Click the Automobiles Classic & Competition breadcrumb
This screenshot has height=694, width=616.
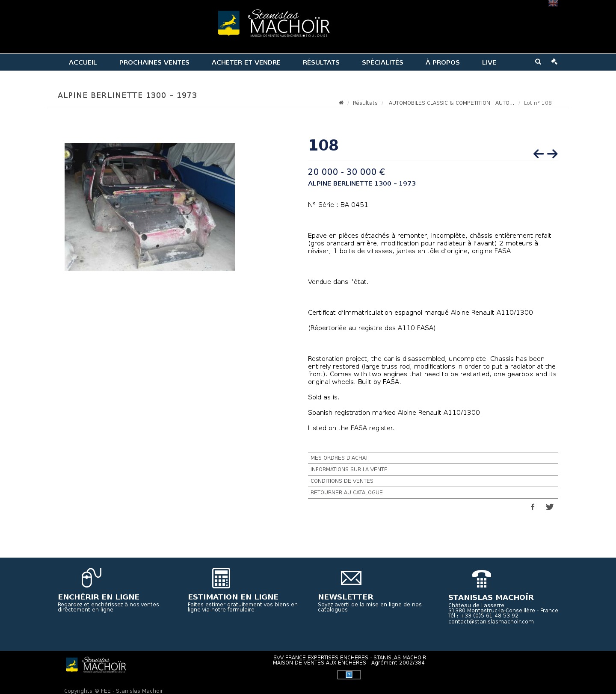pos(451,103)
